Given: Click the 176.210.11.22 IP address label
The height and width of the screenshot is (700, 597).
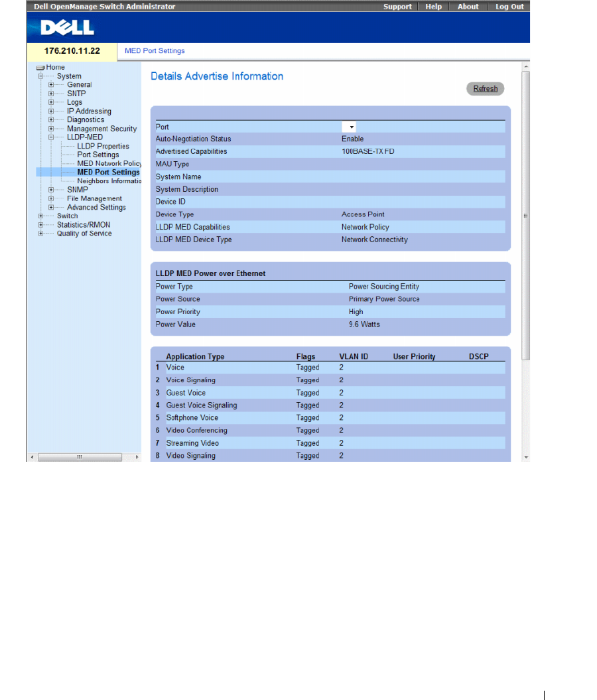Looking at the screenshot, I should tap(72, 51).
